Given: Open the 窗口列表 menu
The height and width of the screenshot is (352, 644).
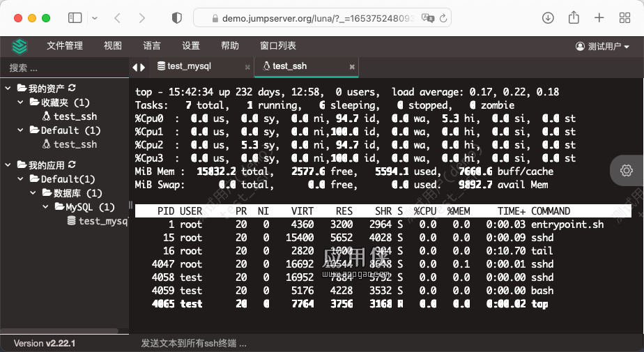Looking at the screenshot, I should (x=278, y=45).
